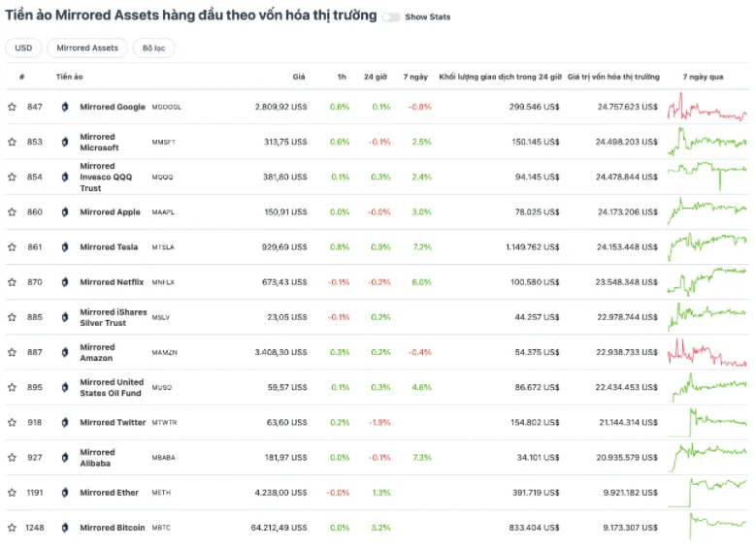Star the Mirrored iShares Silver Trust row
The image size is (756, 550).
(12, 317)
